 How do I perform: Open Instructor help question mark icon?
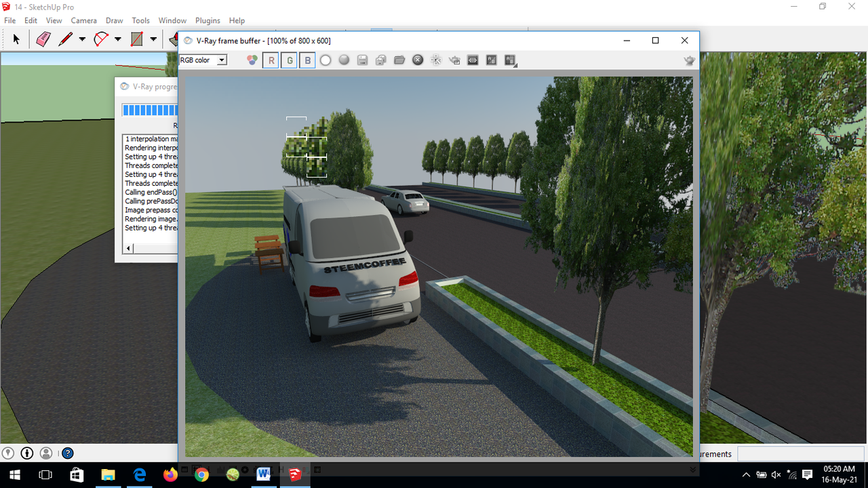(x=68, y=453)
